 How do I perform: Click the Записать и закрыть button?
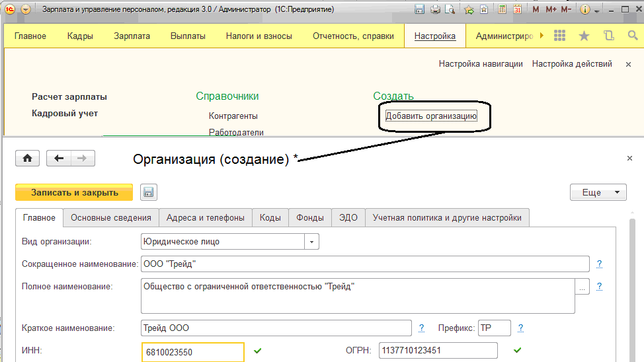(74, 192)
